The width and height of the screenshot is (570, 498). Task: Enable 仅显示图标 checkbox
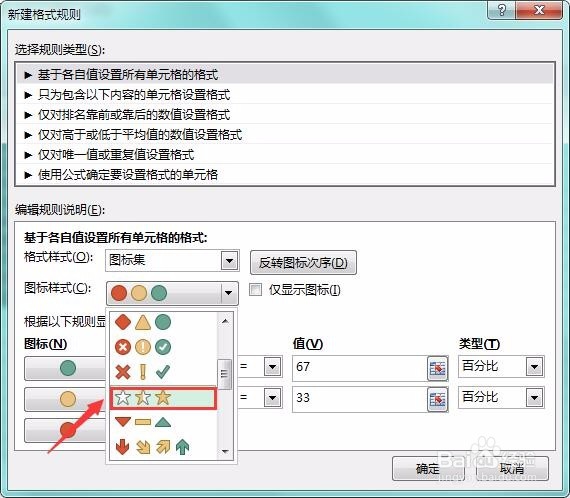click(x=255, y=290)
